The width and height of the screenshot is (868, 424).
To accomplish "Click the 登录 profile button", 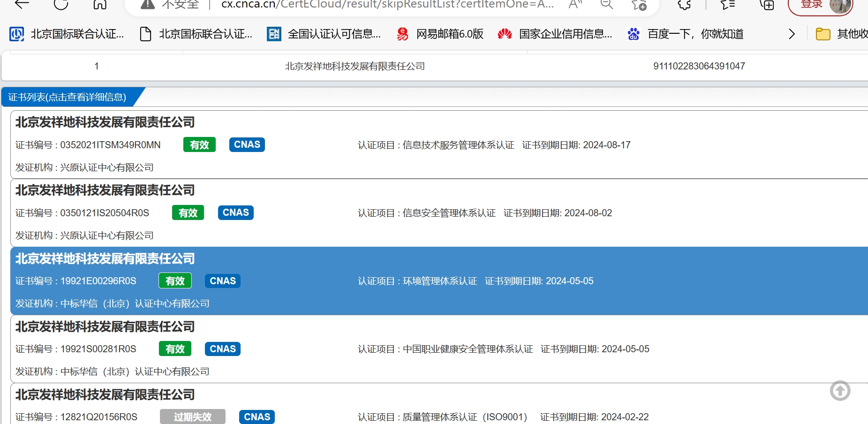I will pyautogui.click(x=820, y=5).
